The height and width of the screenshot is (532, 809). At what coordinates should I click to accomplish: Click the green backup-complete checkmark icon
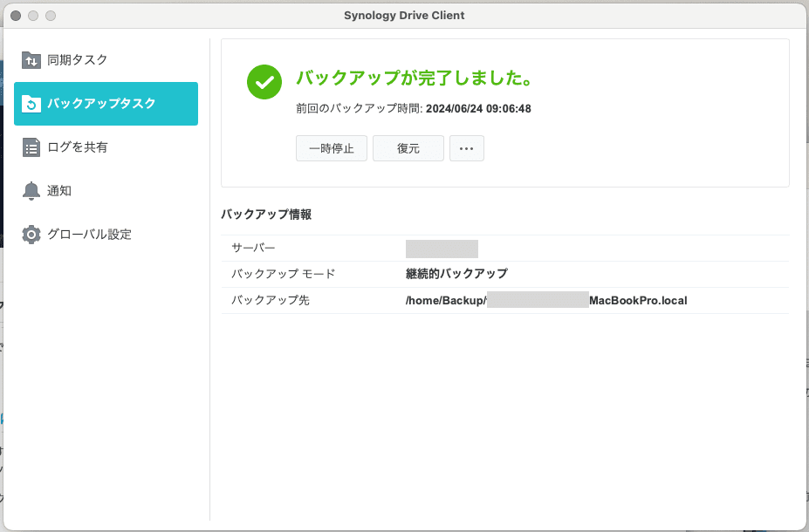(x=264, y=82)
